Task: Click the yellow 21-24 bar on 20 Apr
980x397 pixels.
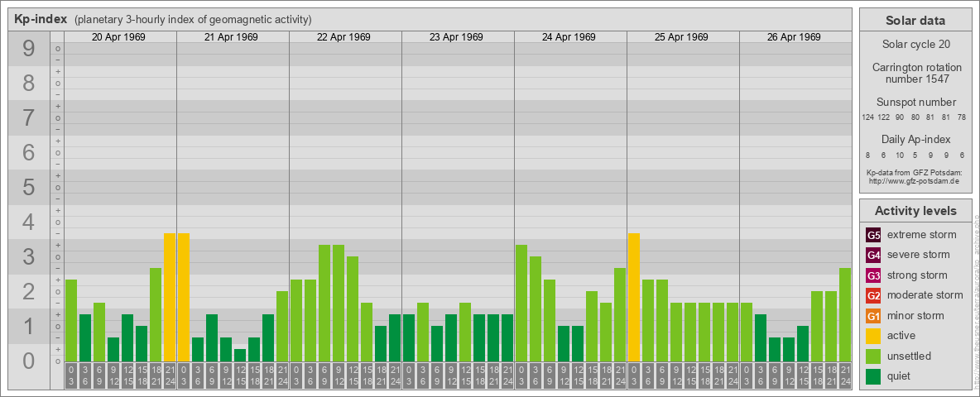Action: coord(170,297)
